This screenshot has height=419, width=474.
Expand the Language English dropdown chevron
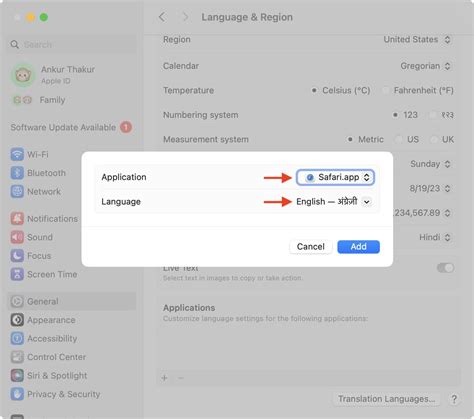click(367, 202)
